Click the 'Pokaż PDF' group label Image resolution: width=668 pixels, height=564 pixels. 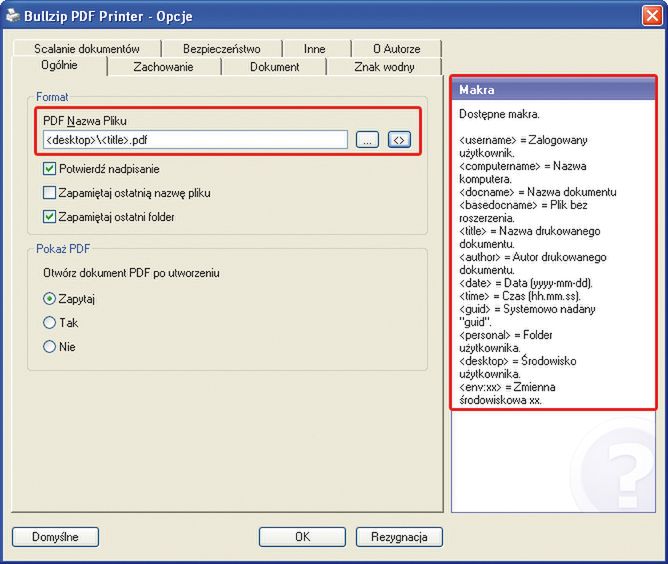tap(63, 249)
